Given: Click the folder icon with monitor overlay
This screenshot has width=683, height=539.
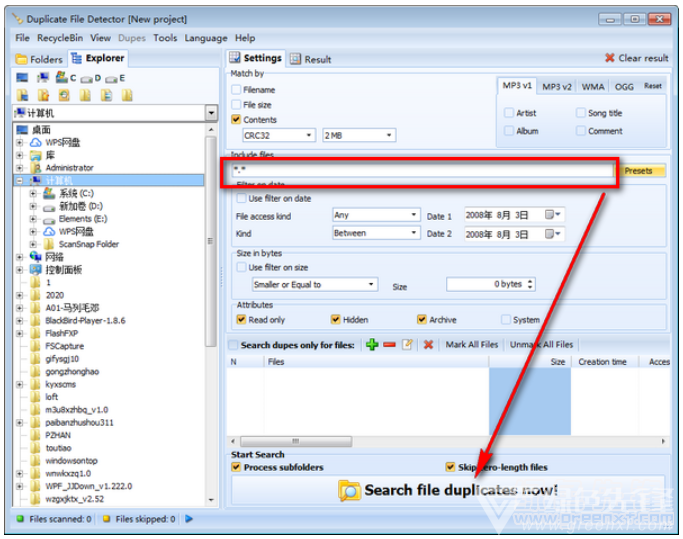Looking at the screenshot, I should click(22, 95).
